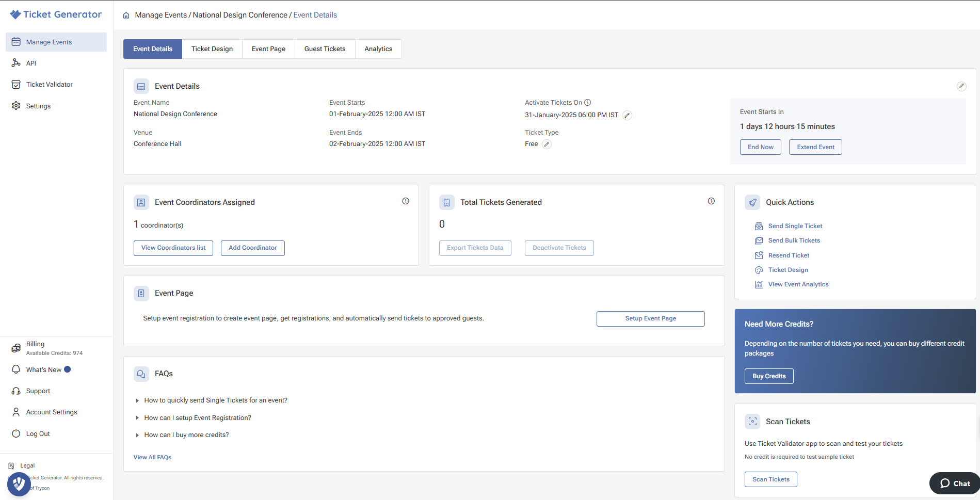The image size is (980, 500).
Task: Select Manage Events in sidebar
Action: pos(56,42)
